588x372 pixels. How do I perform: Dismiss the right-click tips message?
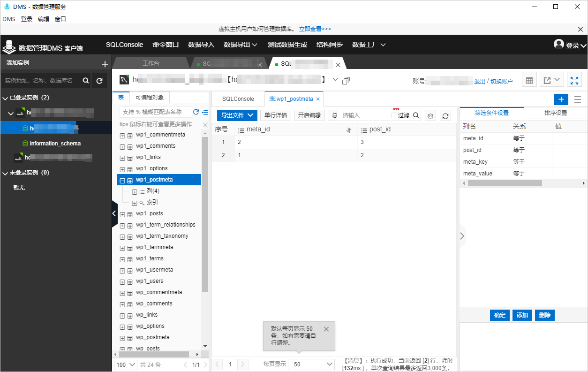(205, 125)
